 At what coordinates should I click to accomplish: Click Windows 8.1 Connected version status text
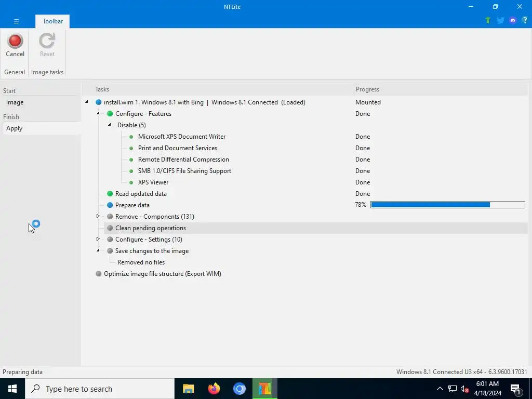coord(462,372)
